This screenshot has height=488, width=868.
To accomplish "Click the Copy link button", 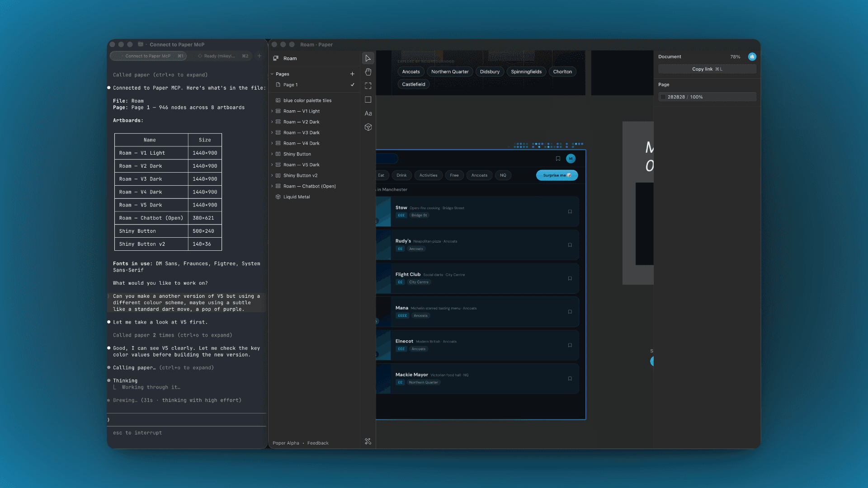I will (707, 69).
